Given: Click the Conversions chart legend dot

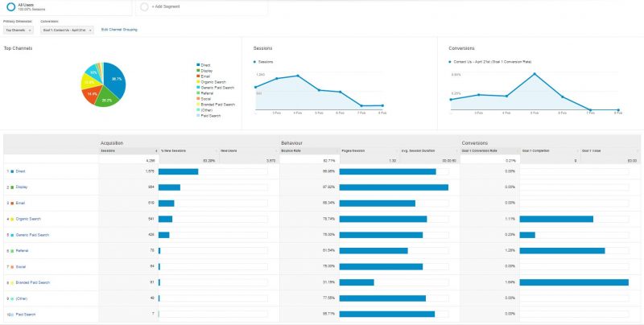Looking at the screenshot, I should pyautogui.click(x=451, y=62).
